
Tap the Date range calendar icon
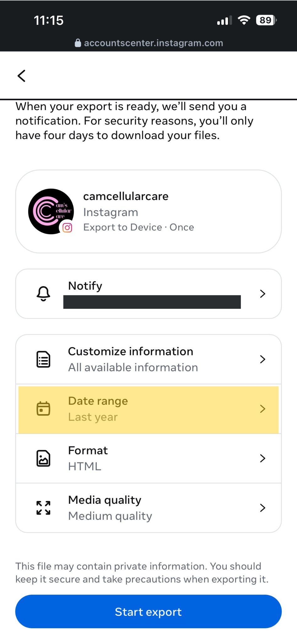coord(43,409)
